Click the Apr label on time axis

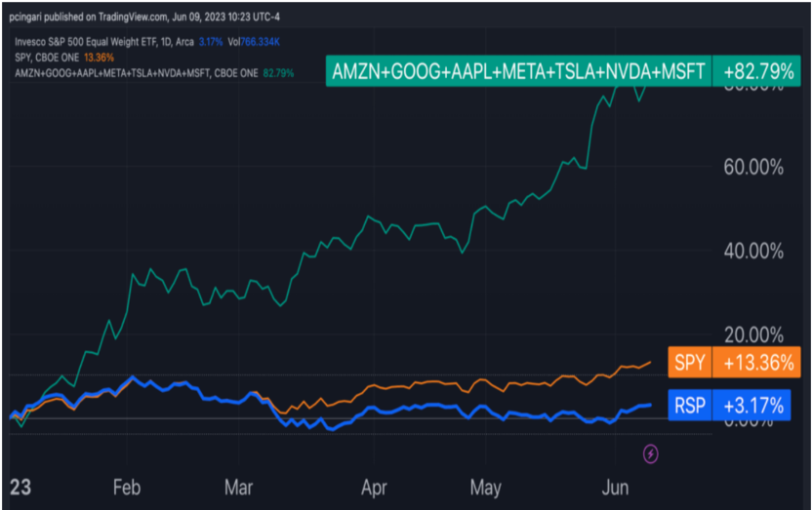click(x=374, y=488)
